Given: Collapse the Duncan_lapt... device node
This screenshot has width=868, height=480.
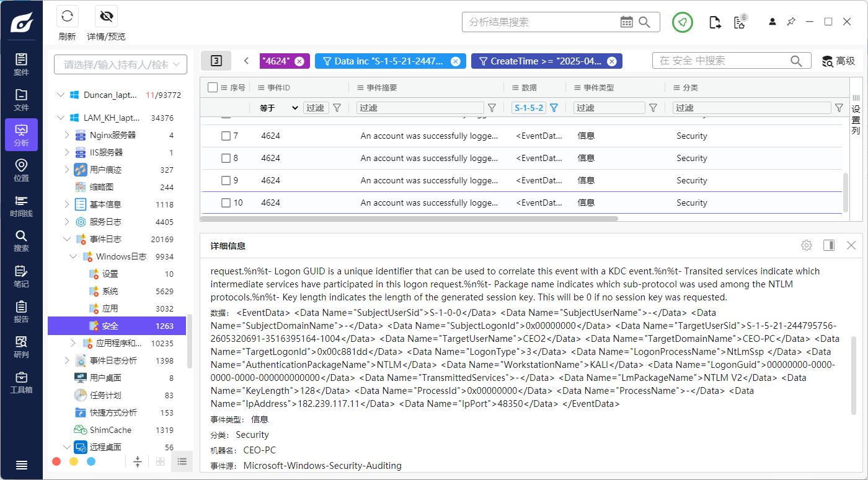Looking at the screenshot, I should click(60, 95).
